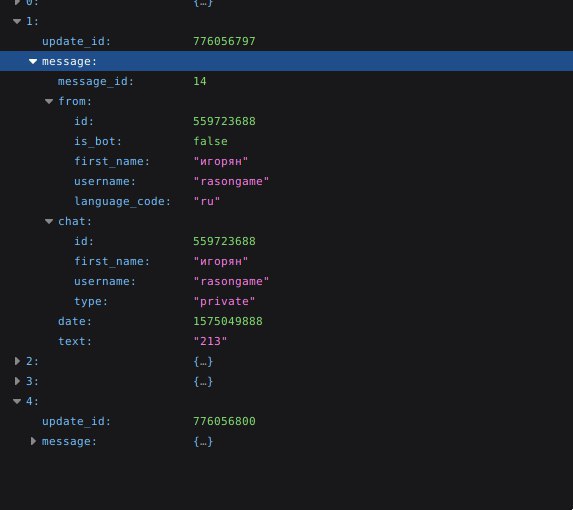This screenshot has width=573, height=510.
Task: Collapse the from object
Action: (x=49, y=101)
